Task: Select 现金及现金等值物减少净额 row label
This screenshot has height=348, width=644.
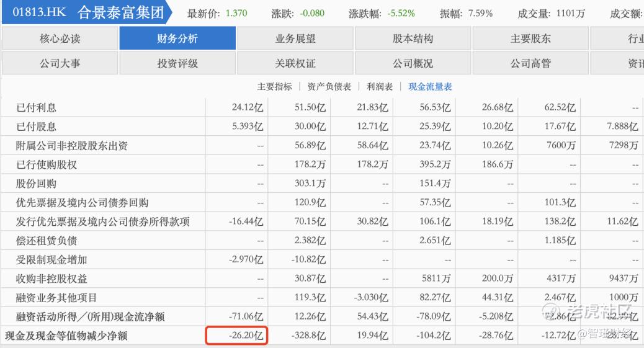Action: click(x=66, y=336)
